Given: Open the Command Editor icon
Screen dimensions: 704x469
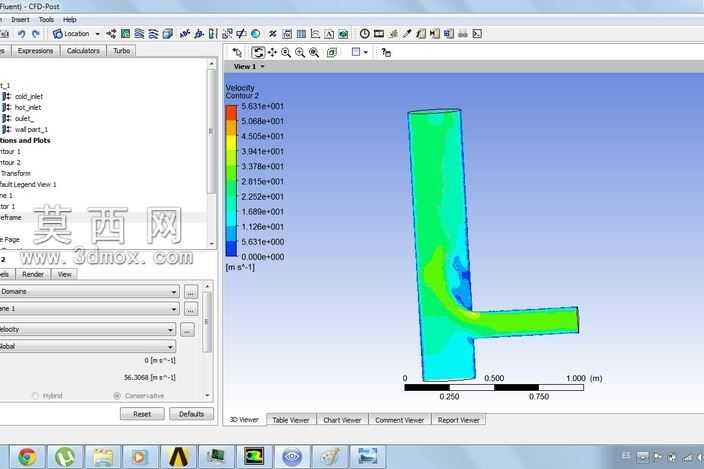Looking at the screenshot, I should click(x=477, y=34).
